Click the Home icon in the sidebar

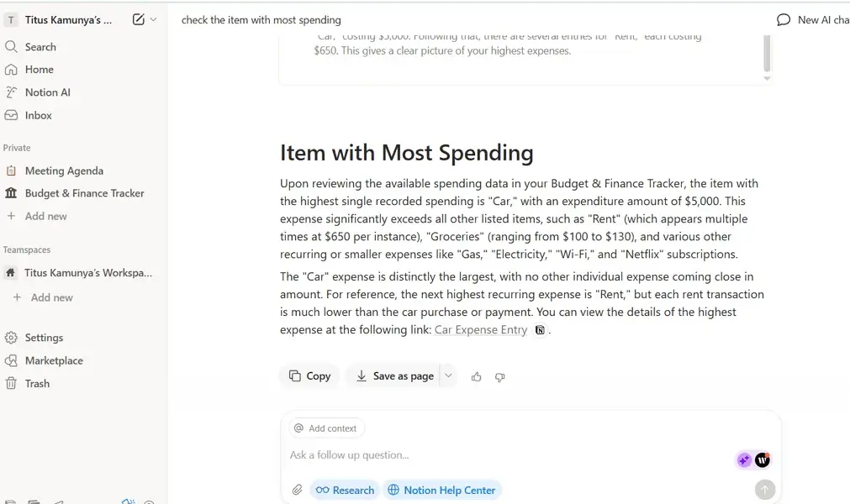18,69
